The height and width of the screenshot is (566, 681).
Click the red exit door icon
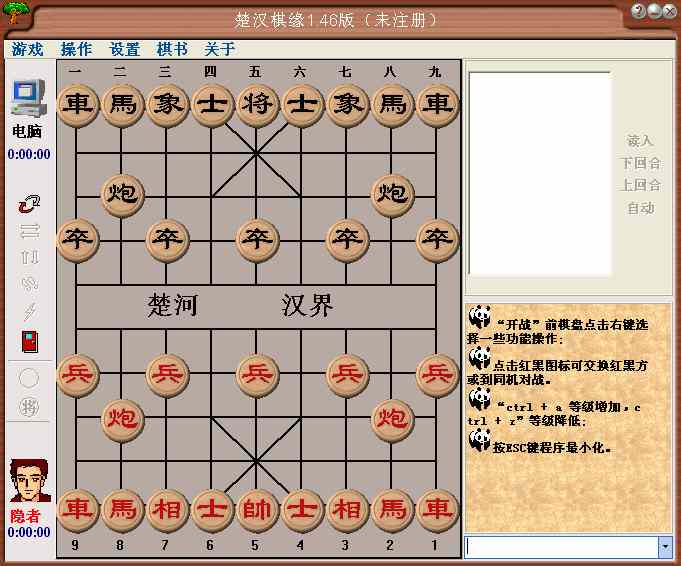29,340
